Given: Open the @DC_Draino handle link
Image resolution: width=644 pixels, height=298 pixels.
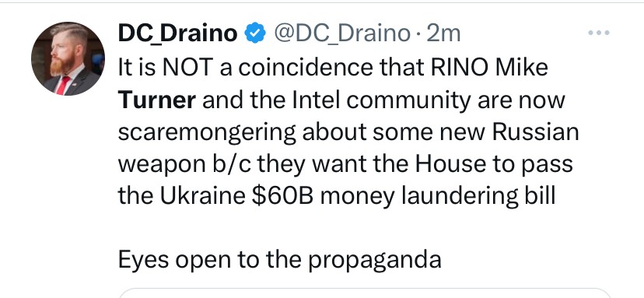Looking at the screenshot, I should tap(341, 33).
